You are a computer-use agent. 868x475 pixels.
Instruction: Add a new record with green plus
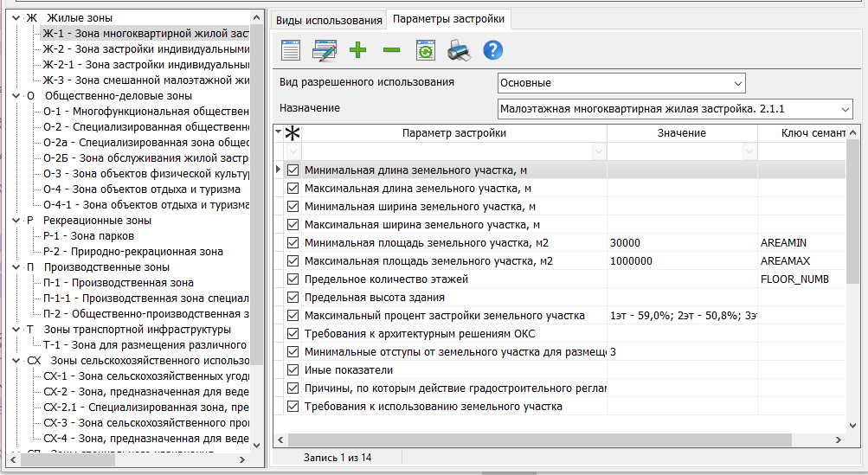pos(358,50)
